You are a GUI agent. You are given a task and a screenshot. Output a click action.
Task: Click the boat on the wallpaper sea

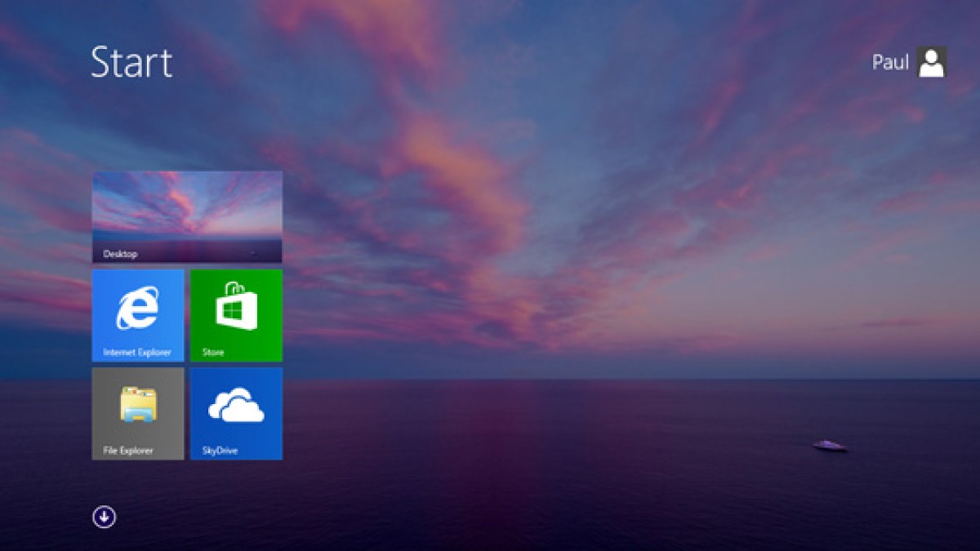coord(829,445)
